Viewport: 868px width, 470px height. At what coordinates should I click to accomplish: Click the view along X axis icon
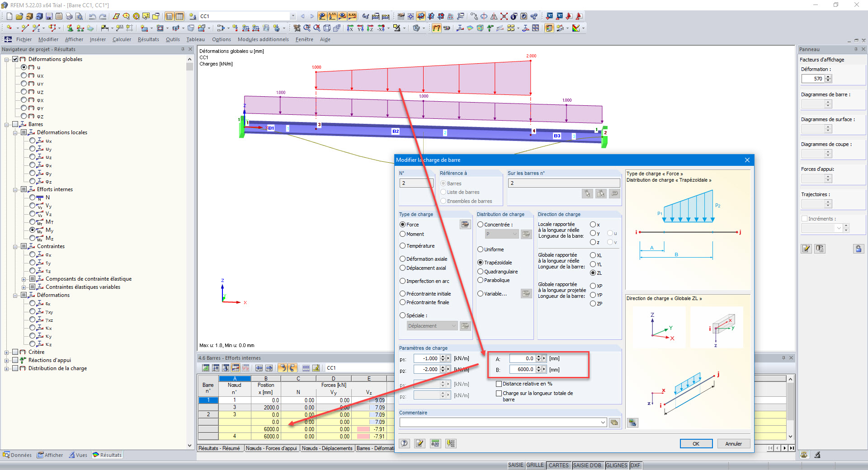[350, 28]
